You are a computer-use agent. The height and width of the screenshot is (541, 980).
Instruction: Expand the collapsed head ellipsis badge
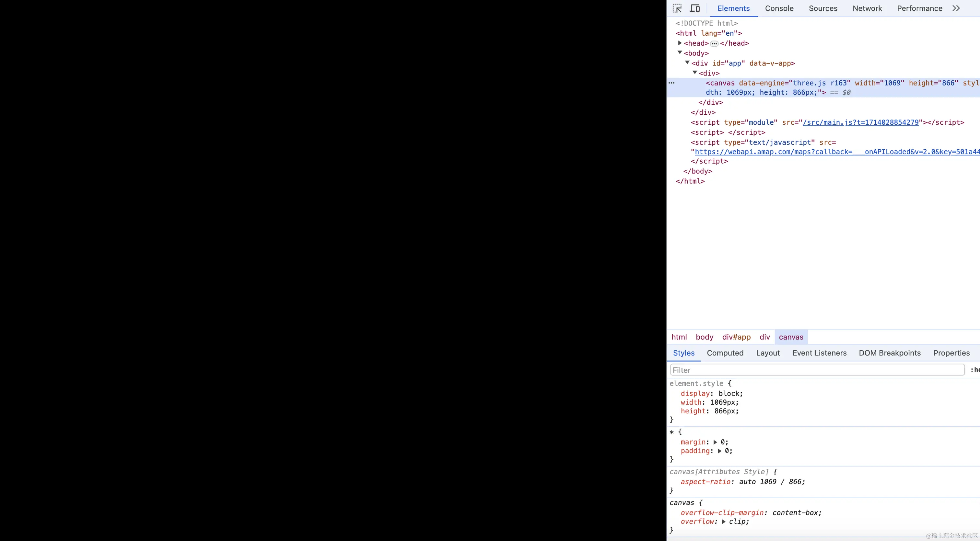pyautogui.click(x=714, y=44)
